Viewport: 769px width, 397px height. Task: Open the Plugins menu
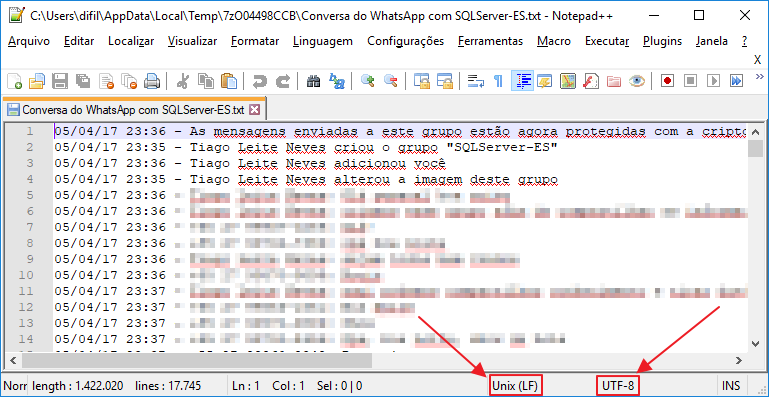pyautogui.click(x=662, y=41)
